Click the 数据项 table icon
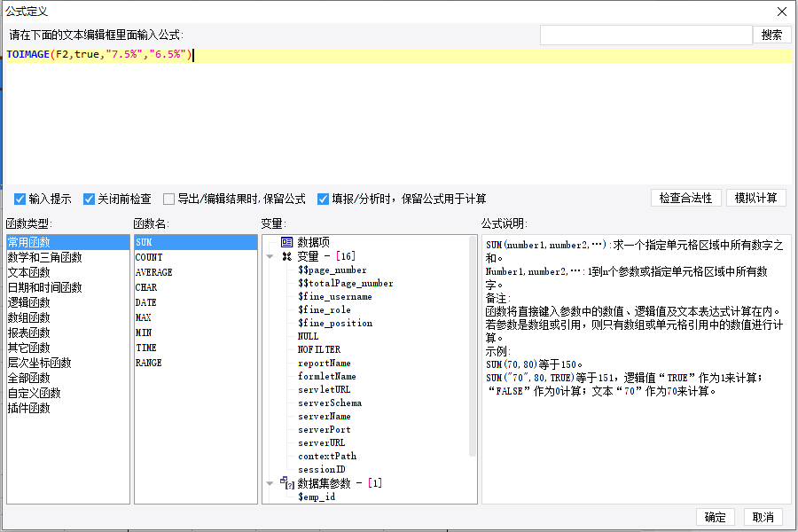 click(x=287, y=242)
